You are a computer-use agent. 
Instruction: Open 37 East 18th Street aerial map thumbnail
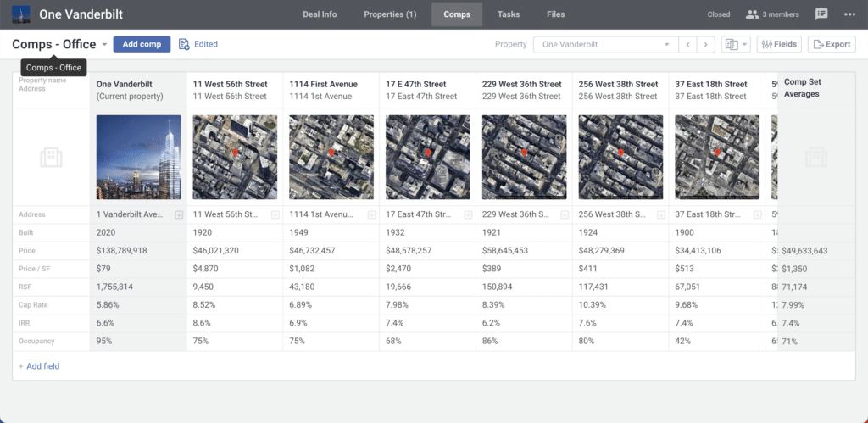[x=717, y=157]
